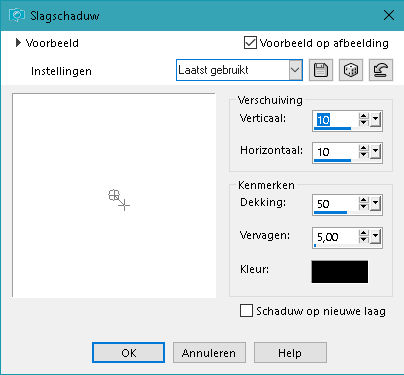Open the Laatst gebruikt settings dropdown
404x375 pixels.
[x=295, y=70]
